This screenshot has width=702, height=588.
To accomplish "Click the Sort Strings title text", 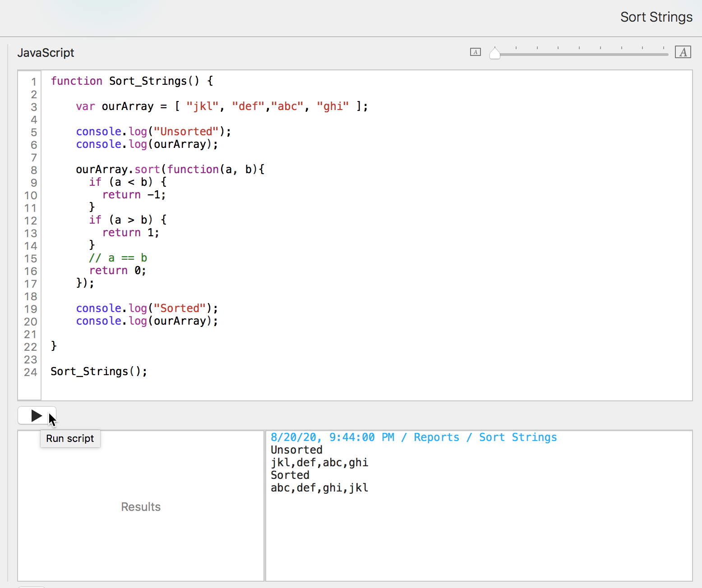I will click(x=656, y=17).
